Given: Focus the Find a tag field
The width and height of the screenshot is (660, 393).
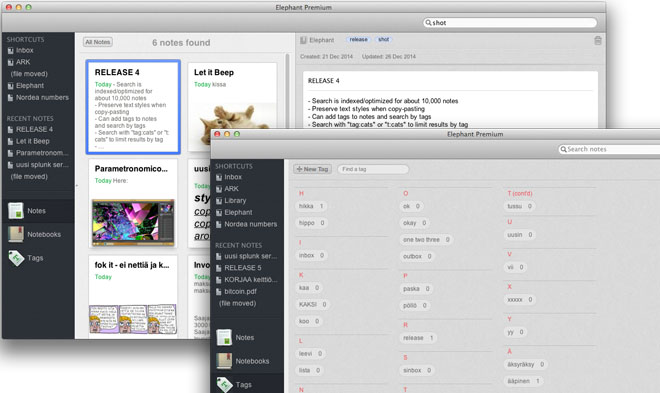Looking at the screenshot, I should pos(373,169).
